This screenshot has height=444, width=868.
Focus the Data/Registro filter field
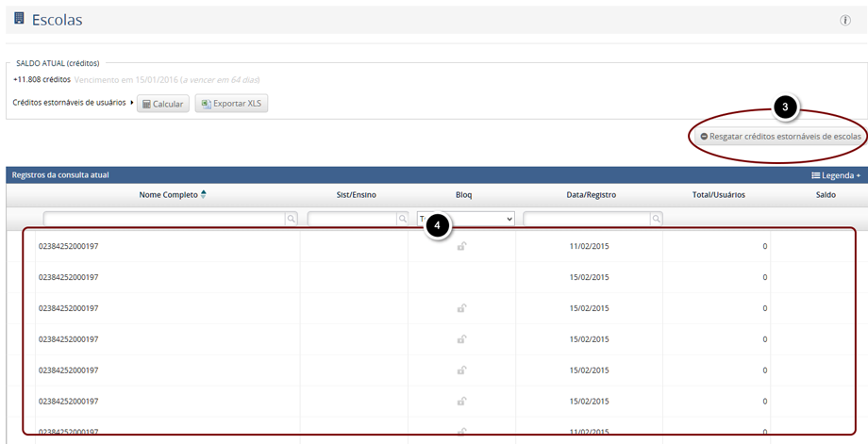[x=586, y=219]
